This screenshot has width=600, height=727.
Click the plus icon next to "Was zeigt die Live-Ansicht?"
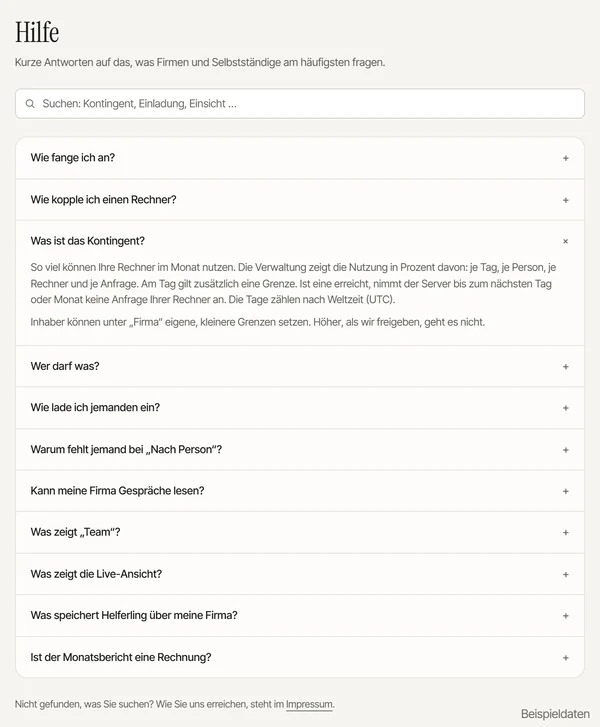566,574
